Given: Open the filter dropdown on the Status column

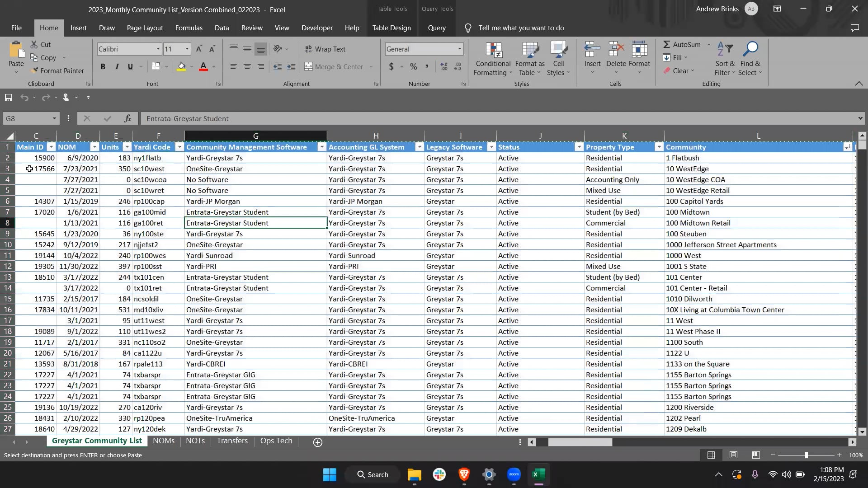Looking at the screenshot, I should tap(579, 147).
